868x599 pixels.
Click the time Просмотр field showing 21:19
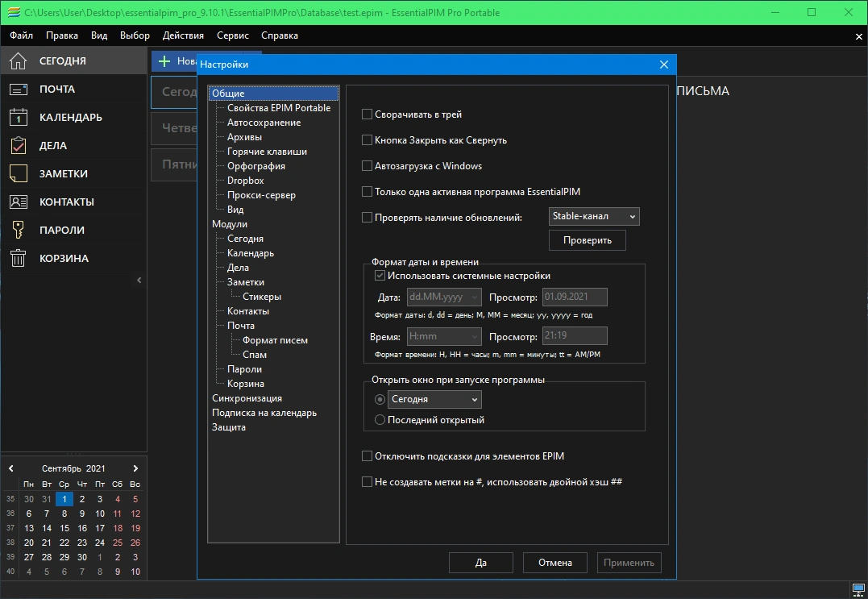click(575, 336)
